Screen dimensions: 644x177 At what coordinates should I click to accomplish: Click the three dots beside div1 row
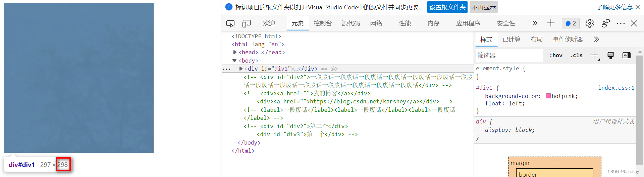[227, 69]
